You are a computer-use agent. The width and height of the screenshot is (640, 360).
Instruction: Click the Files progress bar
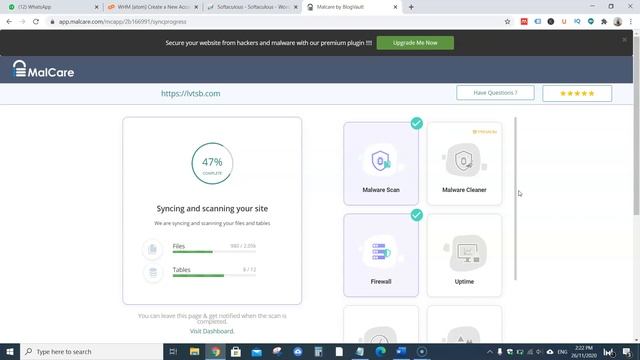tap(214, 252)
